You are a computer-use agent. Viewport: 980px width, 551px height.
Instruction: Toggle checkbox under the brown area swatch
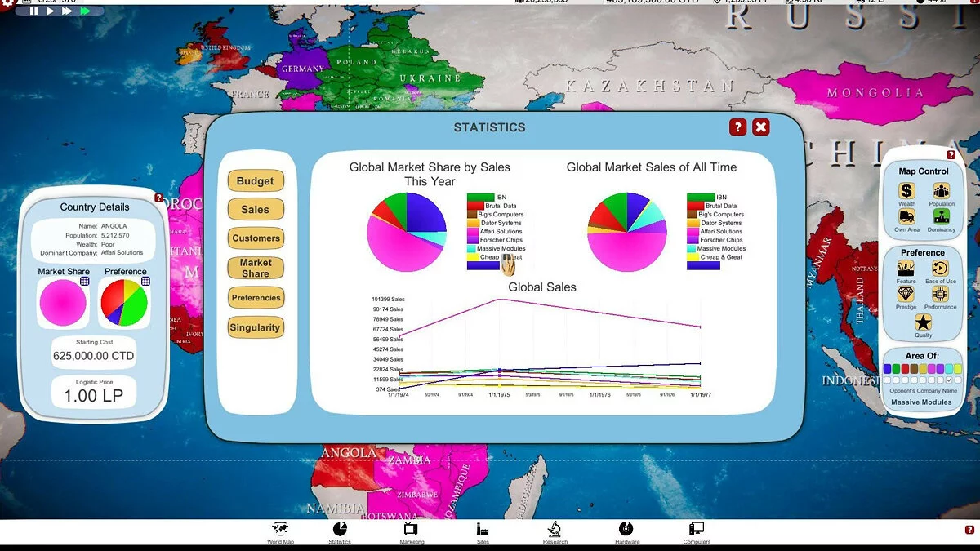(914, 380)
